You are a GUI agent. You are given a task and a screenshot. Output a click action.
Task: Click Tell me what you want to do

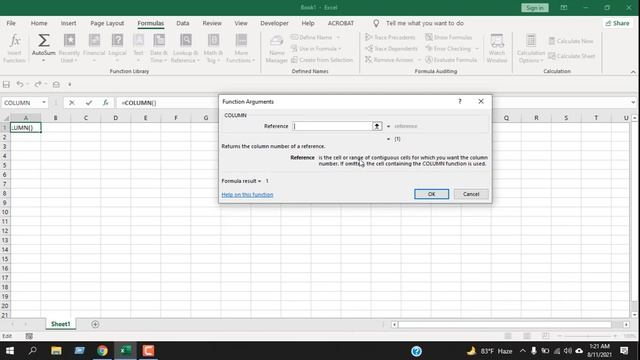pyautogui.click(x=424, y=23)
